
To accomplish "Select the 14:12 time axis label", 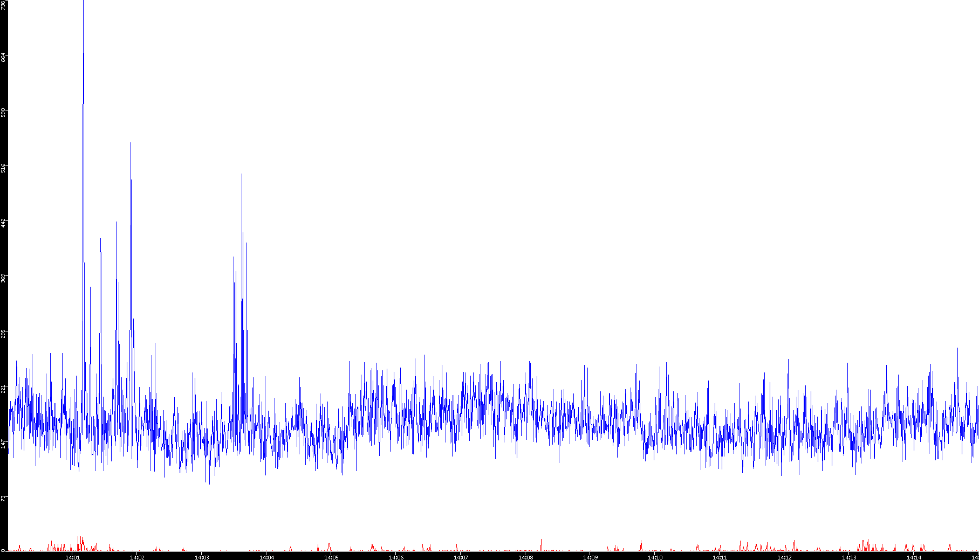I will pos(784,557).
